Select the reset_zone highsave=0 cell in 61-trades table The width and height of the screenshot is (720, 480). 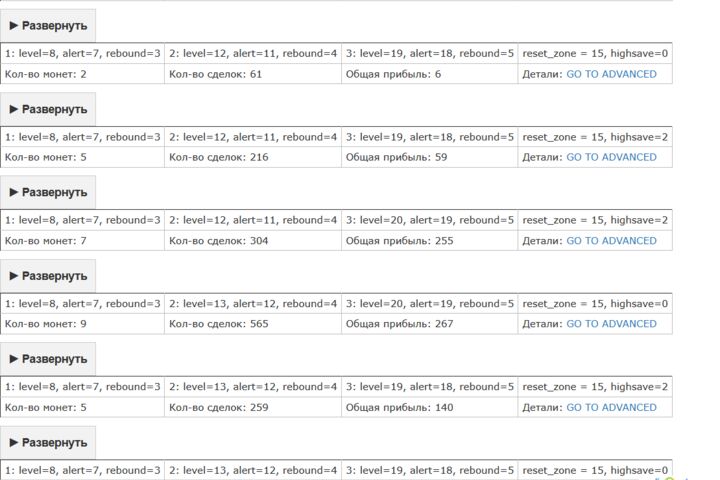pos(595,53)
